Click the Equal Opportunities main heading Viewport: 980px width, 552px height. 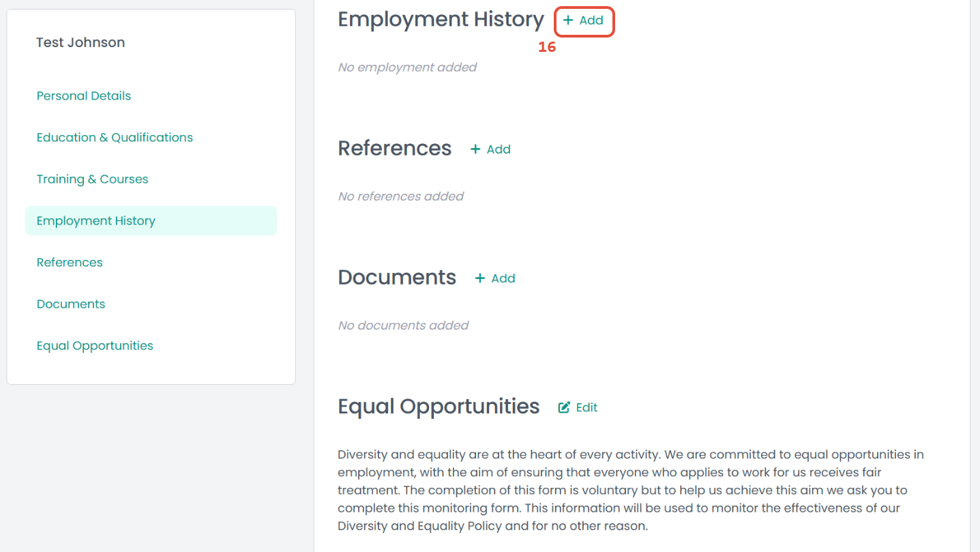(x=439, y=406)
